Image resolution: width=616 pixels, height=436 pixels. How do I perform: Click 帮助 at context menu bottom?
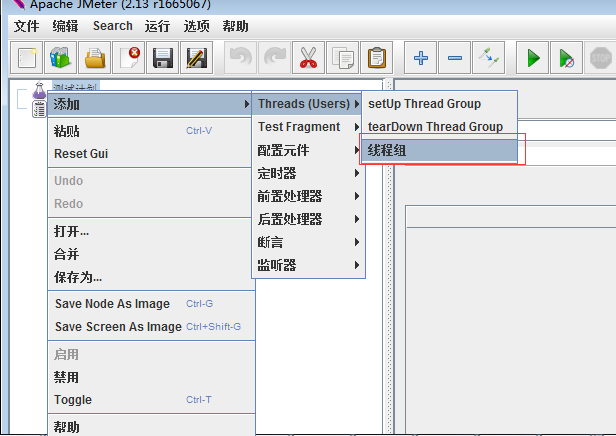coord(152,427)
